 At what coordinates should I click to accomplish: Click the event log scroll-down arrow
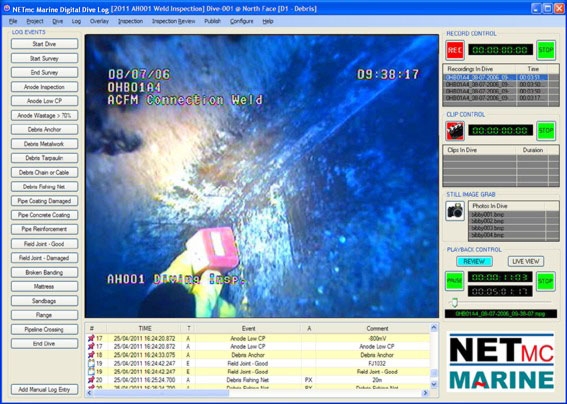pos(434,384)
